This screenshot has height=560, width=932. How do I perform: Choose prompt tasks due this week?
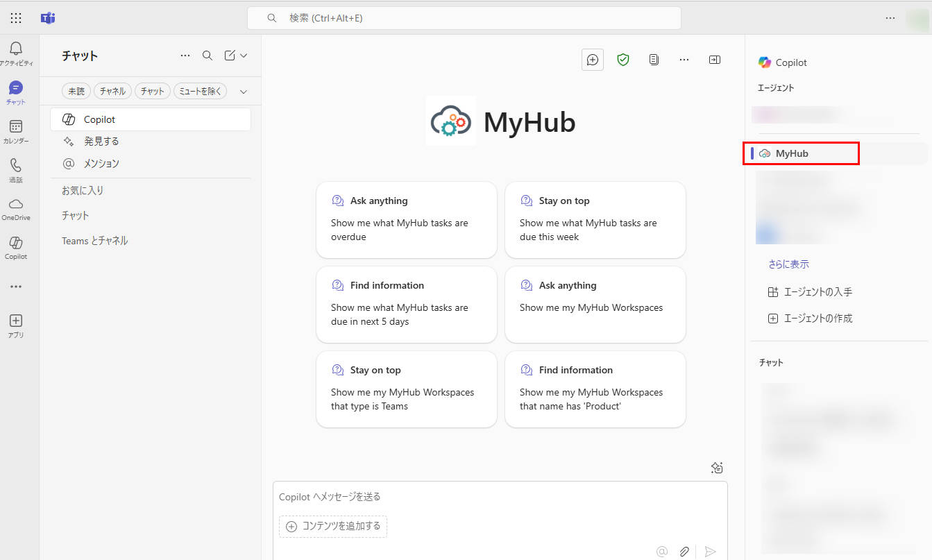(595, 220)
